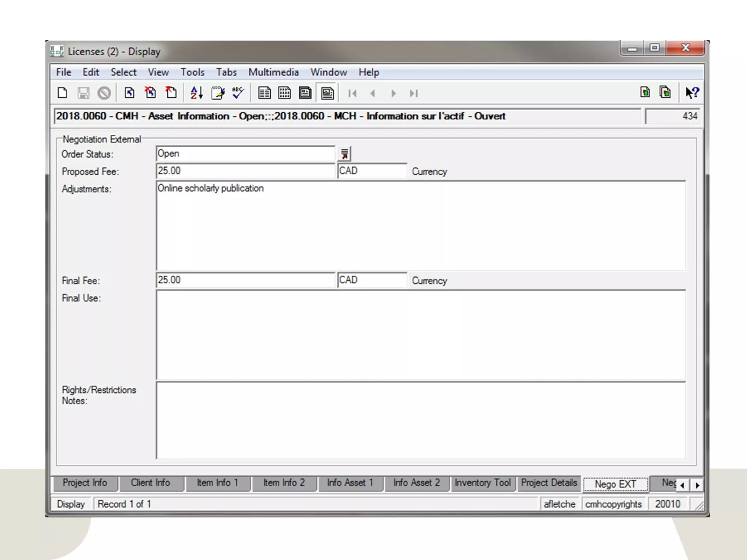Click into the Proposed Fee field
The width and height of the screenshot is (747, 560).
click(x=245, y=171)
